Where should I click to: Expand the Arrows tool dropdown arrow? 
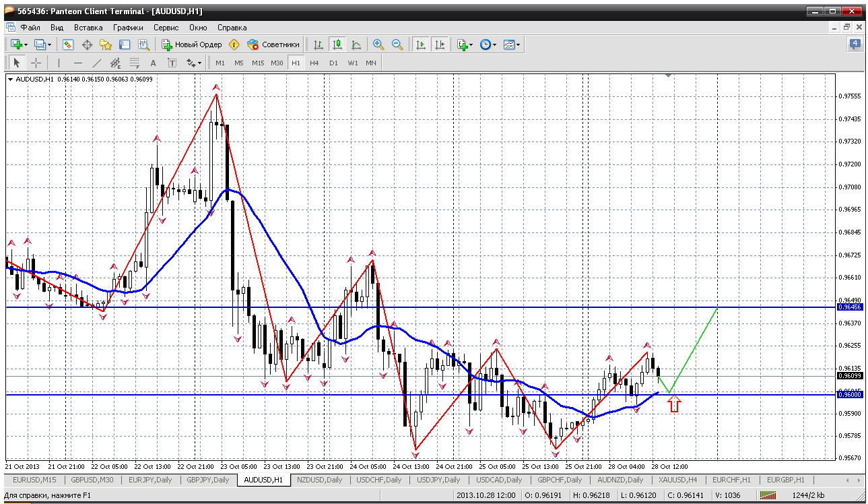pyautogui.click(x=199, y=63)
